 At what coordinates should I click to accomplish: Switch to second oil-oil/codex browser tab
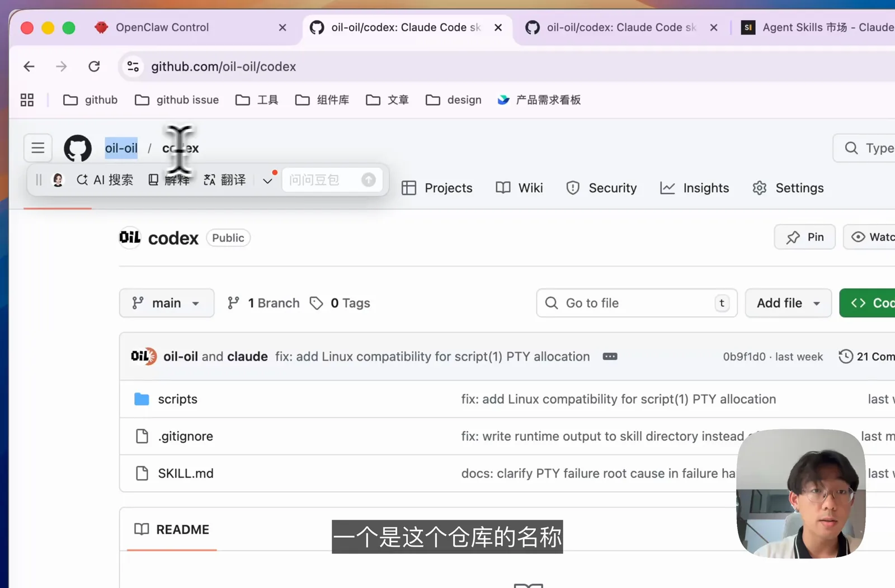621,27
